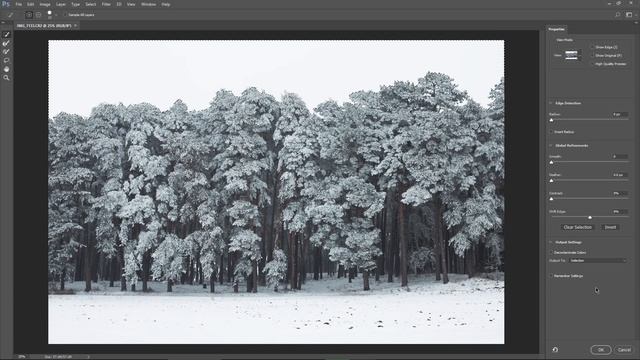Open the Help menu
Image resolution: width=640 pixels, height=360 pixels.
pyautogui.click(x=166, y=4)
